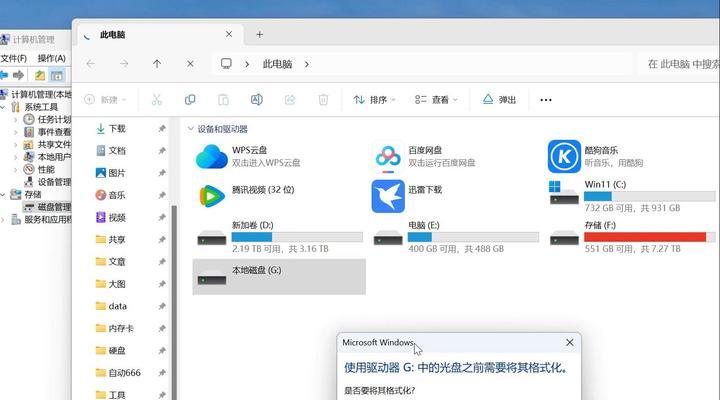Unpin 下载 using its pin icon

(x=162, y=129)
